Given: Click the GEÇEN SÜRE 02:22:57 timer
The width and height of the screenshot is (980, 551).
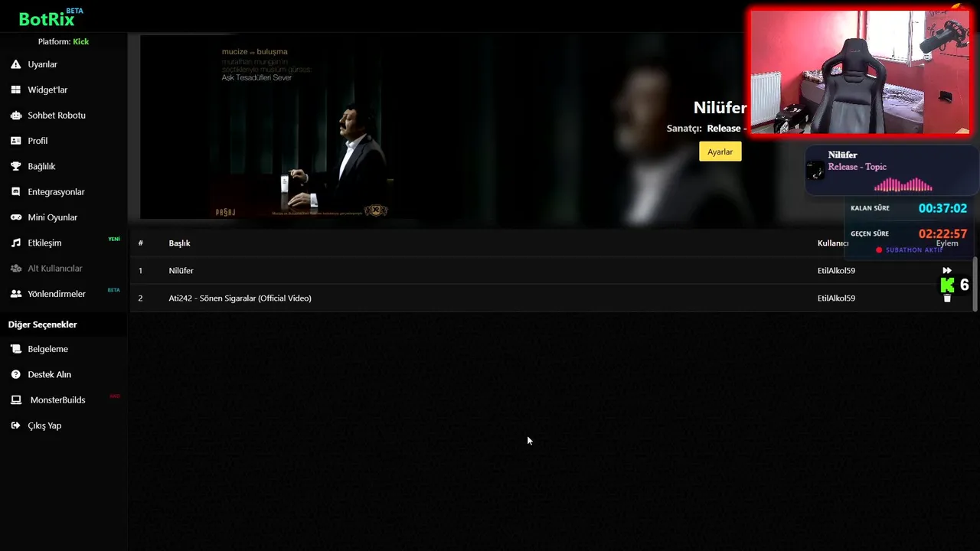Looking at the screenshot, I should 942,234.
